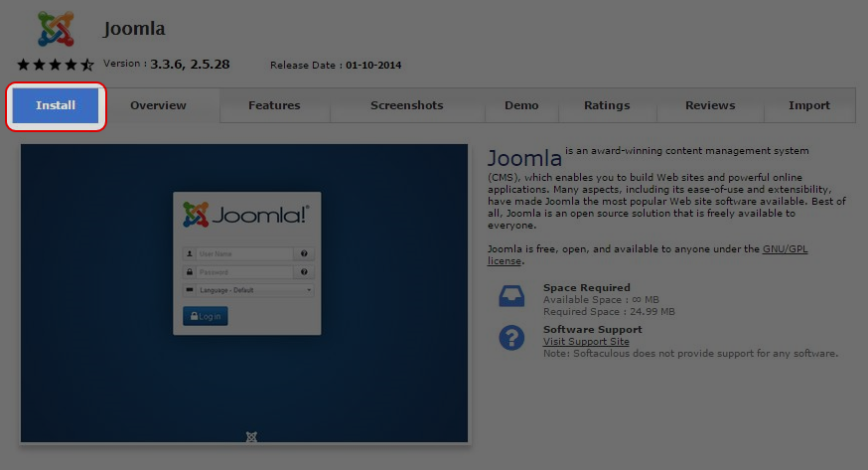
Task: Open the Import tab
Action: pos(809,105)
